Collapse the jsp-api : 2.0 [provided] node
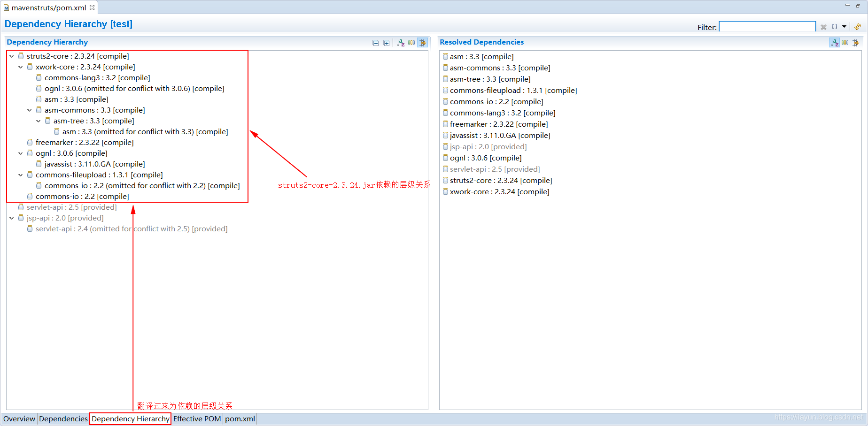 pyautogui.click(x=11, y=218)
